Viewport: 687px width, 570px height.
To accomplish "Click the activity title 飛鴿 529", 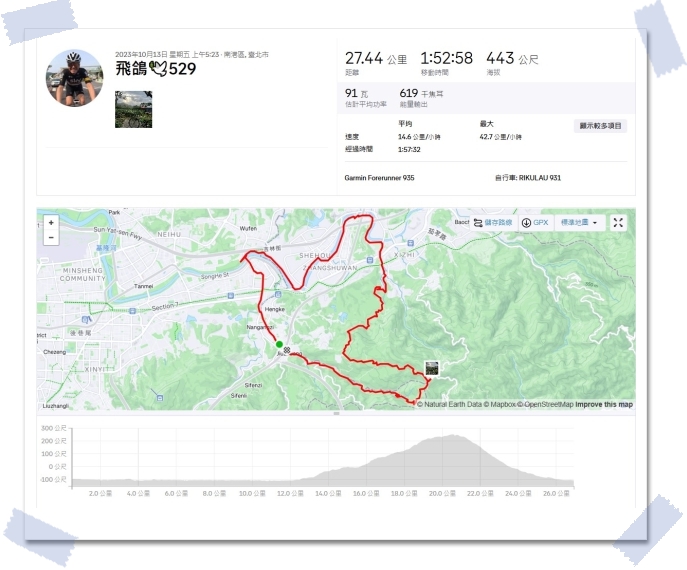I will pyautogui.click(x=156, y=69).
